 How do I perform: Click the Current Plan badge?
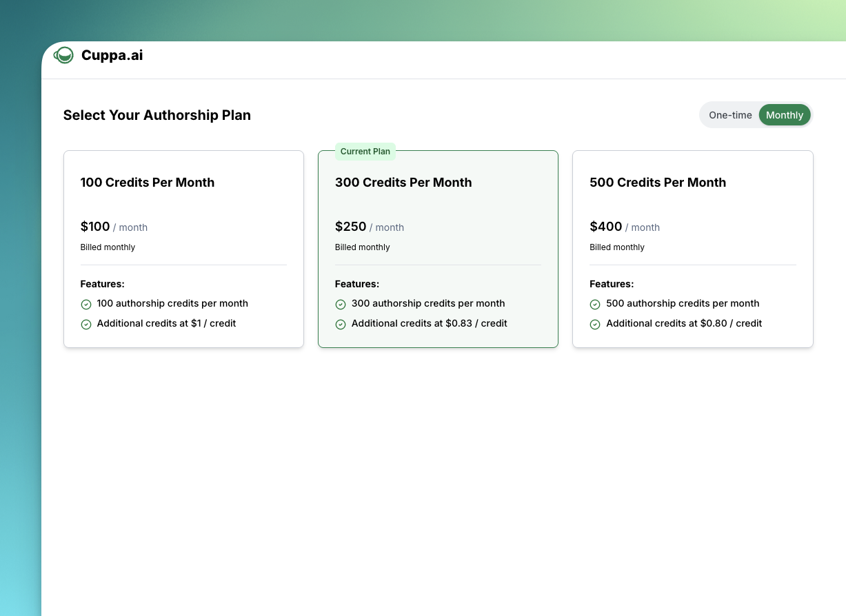click(x=365, y=152)
